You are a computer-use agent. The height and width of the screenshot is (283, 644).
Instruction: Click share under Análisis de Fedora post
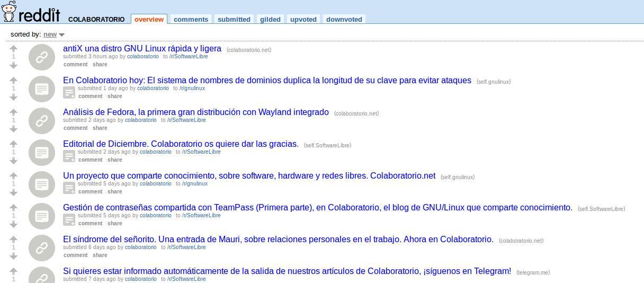tap(100, 128)
